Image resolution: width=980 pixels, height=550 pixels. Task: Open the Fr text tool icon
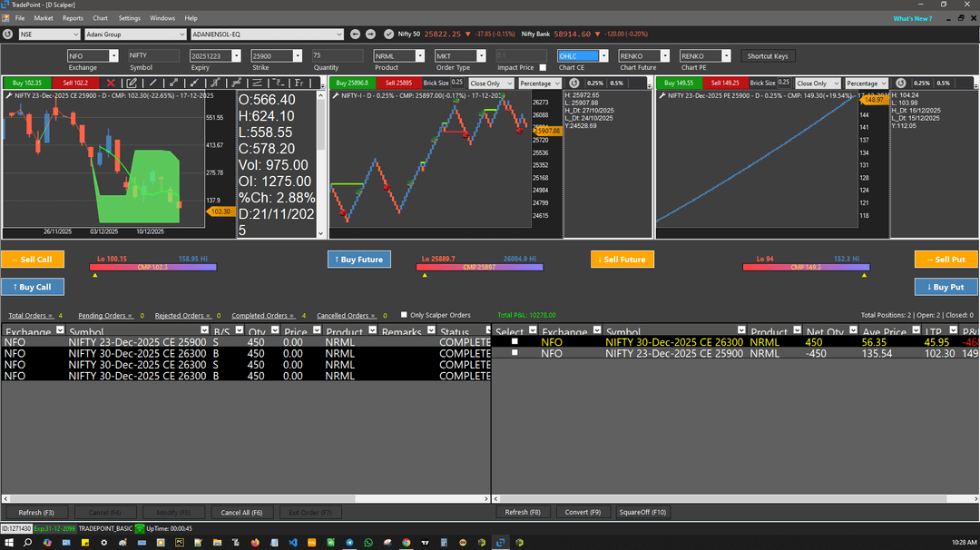(x=299, y=83)
